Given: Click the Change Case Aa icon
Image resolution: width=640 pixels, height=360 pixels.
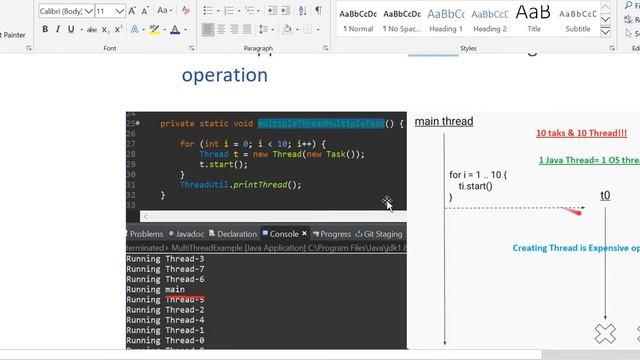Looking at the screenshot, I should click(x=162, y=11).
